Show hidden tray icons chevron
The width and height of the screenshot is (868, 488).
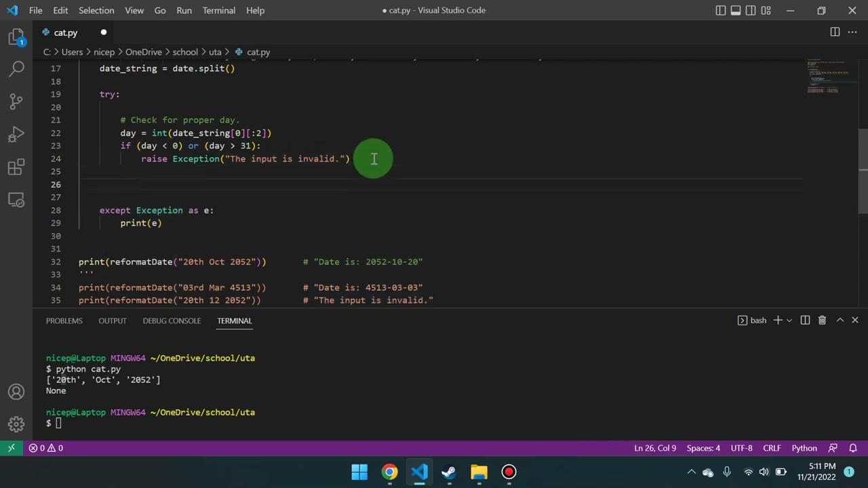(691, 472)
